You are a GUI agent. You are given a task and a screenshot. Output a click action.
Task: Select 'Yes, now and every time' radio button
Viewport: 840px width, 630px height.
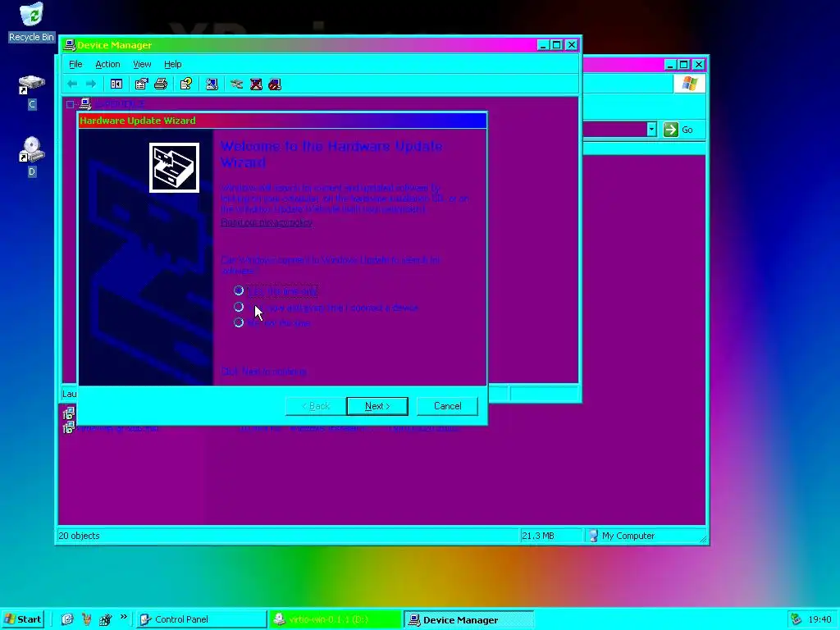tap(239, 307)
